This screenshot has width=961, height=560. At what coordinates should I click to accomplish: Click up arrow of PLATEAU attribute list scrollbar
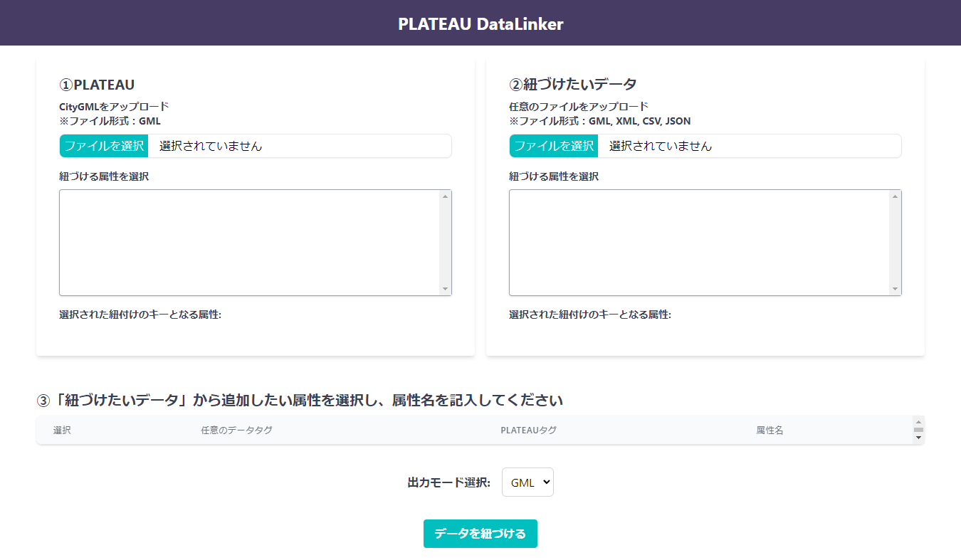pos(445,196)
